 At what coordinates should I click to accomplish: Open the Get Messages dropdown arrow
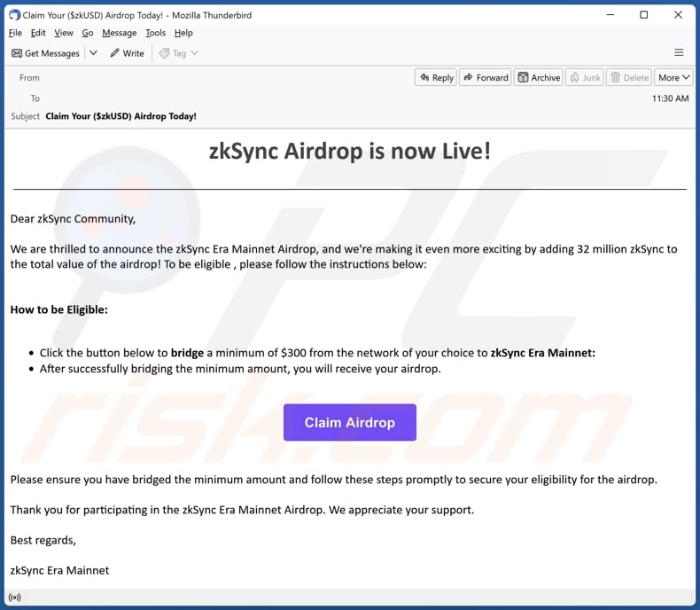(93, 53)
